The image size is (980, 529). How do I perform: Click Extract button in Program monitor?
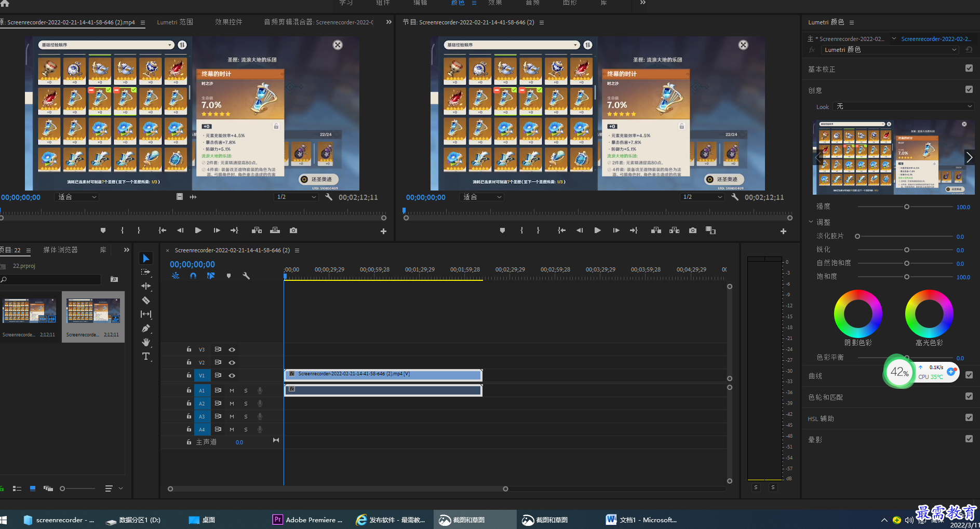tap(675, 230)
